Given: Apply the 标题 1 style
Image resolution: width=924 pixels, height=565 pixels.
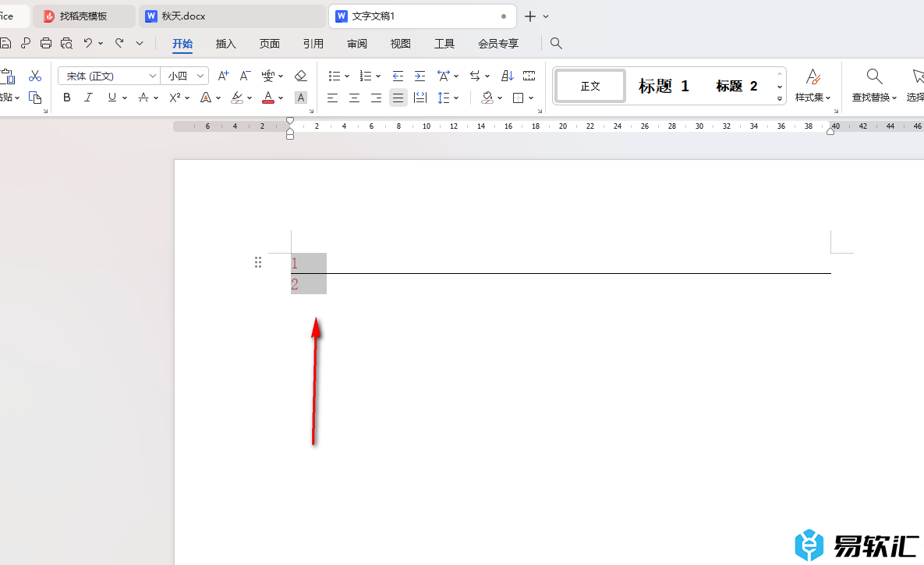Looking at the screenshot, I should point(664,86).
